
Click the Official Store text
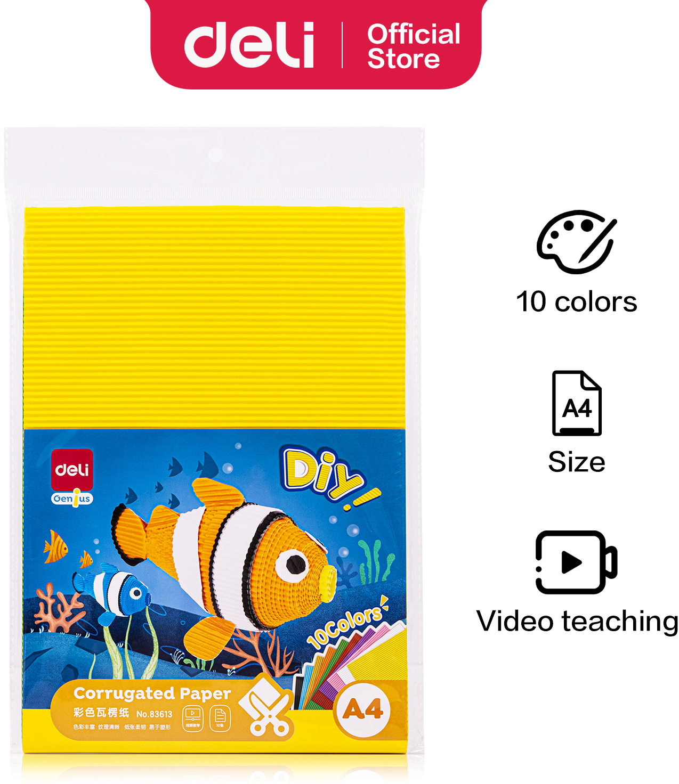414,46
